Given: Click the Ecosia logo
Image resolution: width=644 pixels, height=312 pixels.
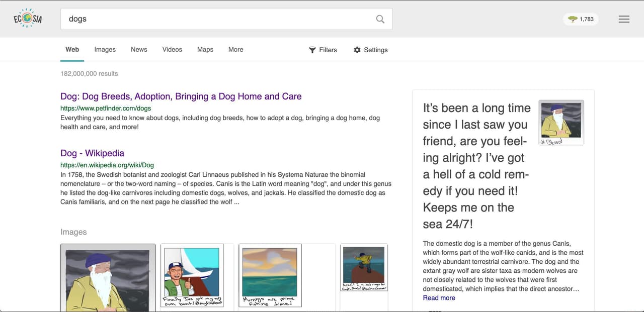Looking at the screenshot, I should [28, 19].
